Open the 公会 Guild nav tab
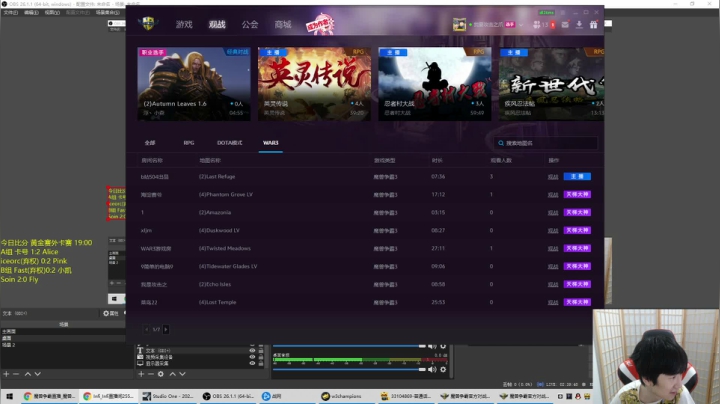 click(250, 24)
